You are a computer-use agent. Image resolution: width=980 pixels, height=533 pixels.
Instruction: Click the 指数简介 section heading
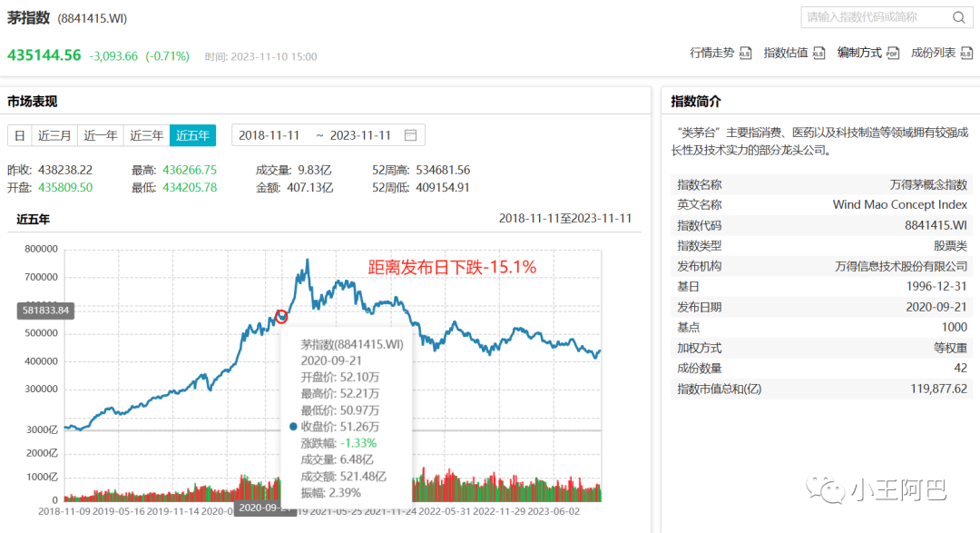[696, 102]
